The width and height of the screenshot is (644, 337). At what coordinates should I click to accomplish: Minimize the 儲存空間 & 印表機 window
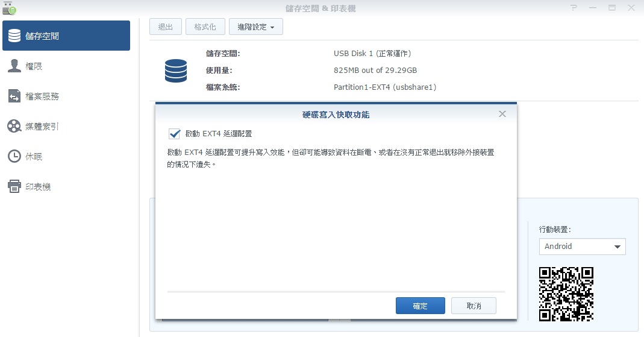click(x=593, y=8)
